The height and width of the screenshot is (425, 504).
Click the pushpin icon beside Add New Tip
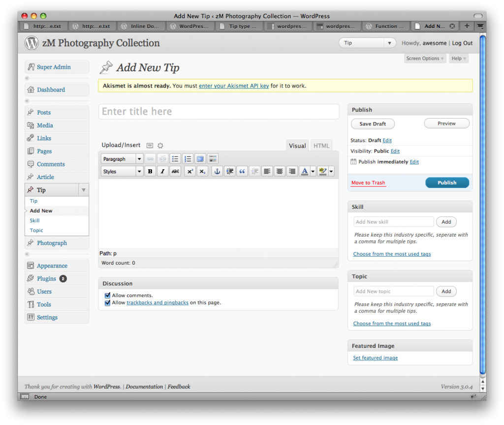106,67
